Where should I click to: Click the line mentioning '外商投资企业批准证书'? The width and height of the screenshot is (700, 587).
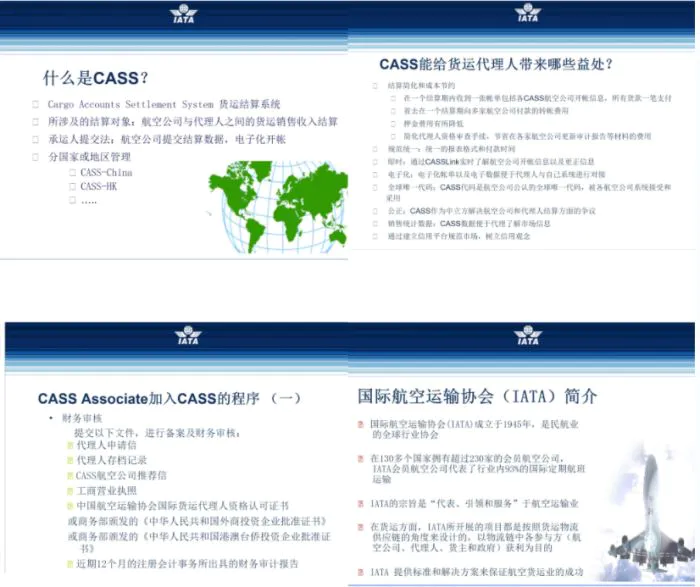(x=198, y=521)
